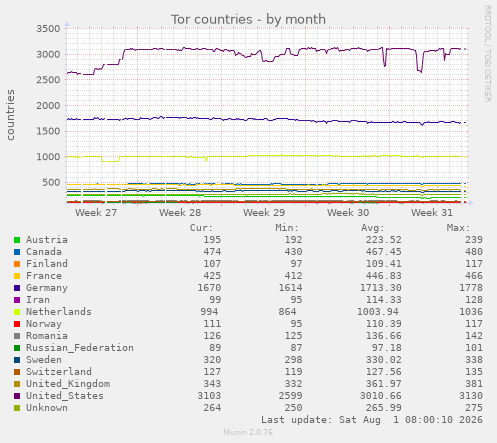497x443 pixels.
Task: Click United_States current value 3103
Action: (209, 396)
